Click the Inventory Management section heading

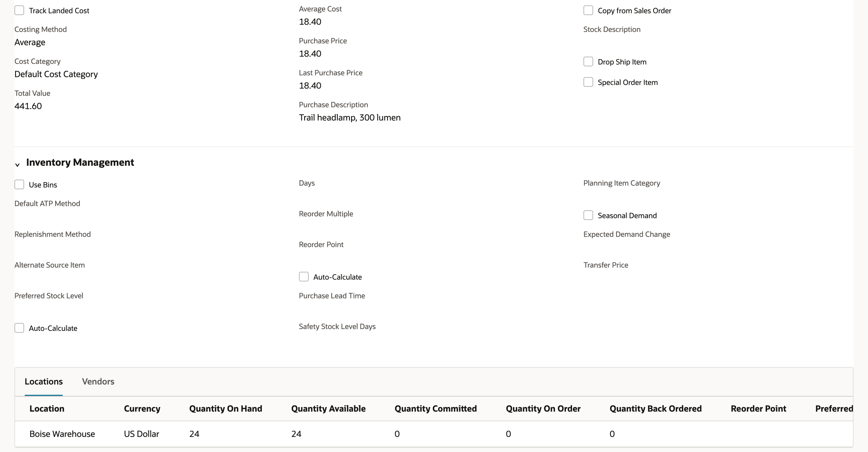(x=80, y=162)
